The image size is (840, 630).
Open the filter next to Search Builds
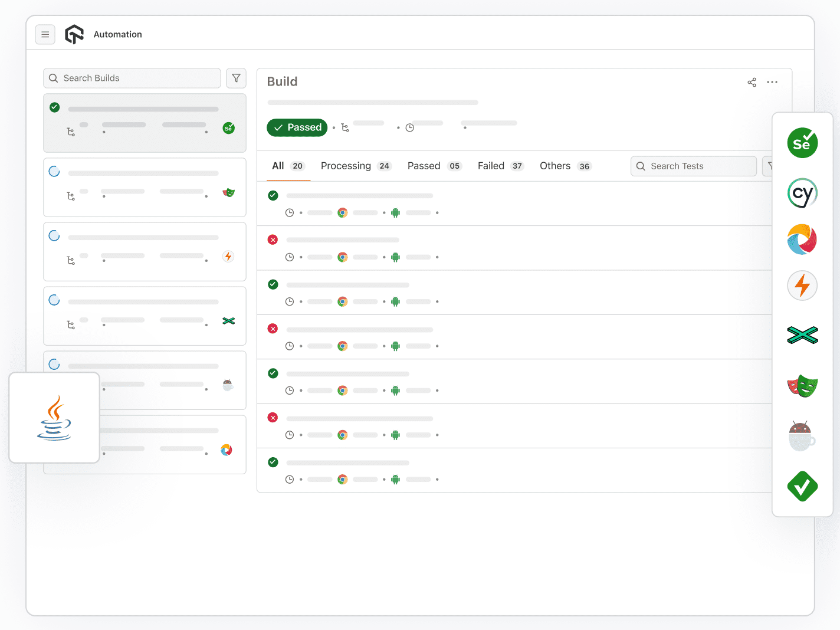pos(236,78)
